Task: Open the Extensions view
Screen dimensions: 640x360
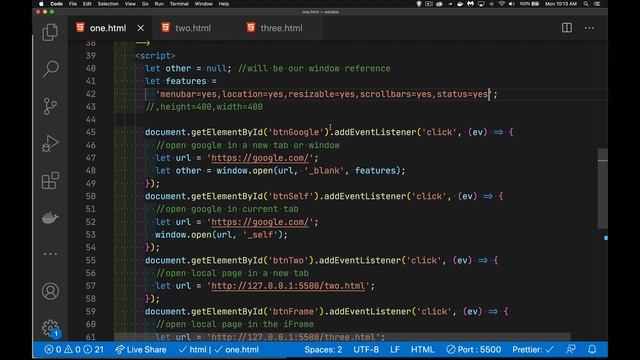Action: point(50,180)
